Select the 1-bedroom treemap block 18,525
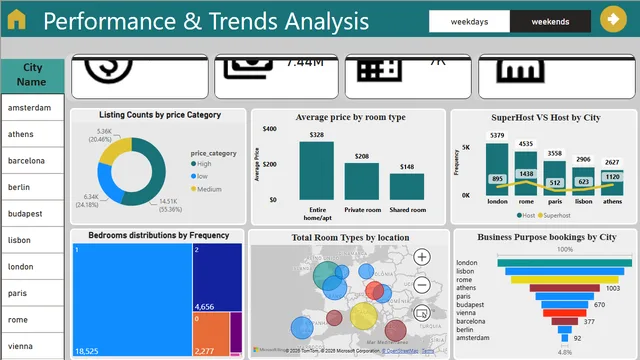Viewport: 640px width, 360px height. 133,300
